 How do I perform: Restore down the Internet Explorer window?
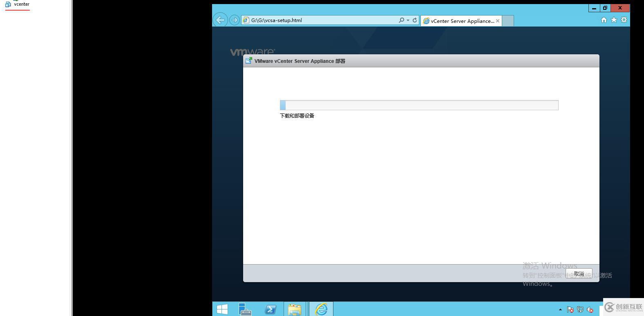pyautogui.click(x=605, y=8)
